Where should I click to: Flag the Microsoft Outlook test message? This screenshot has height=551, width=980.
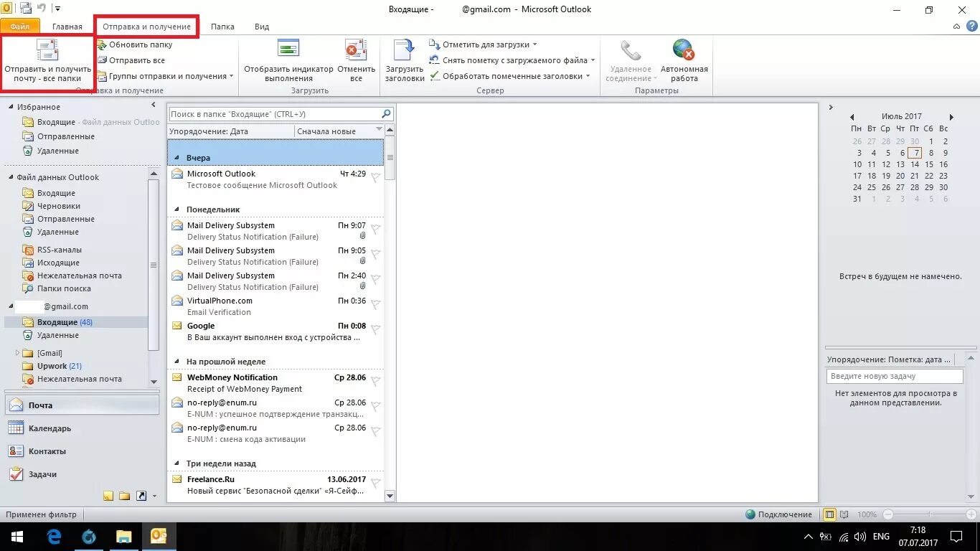[375, 178]
